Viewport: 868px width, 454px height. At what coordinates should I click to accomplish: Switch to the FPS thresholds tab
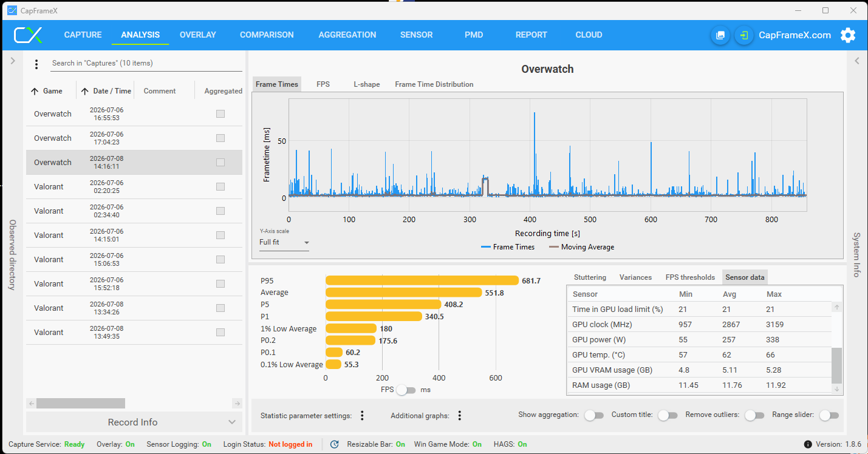click(691, 277)
